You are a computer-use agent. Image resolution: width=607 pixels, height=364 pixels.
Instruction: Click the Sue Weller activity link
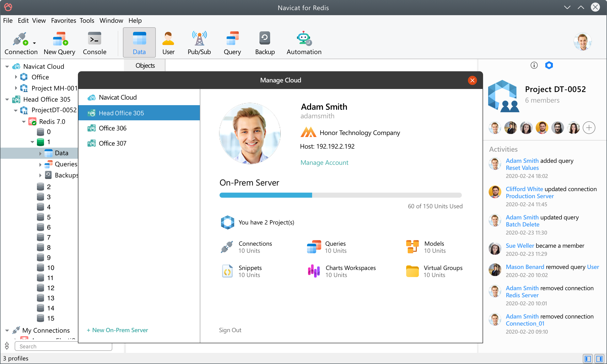tap(520, 246)
